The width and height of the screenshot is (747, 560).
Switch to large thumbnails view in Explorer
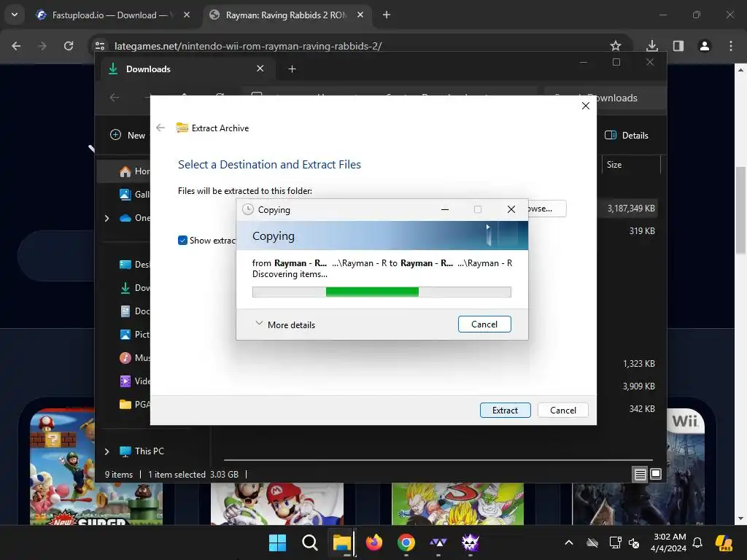pos(656,474)
